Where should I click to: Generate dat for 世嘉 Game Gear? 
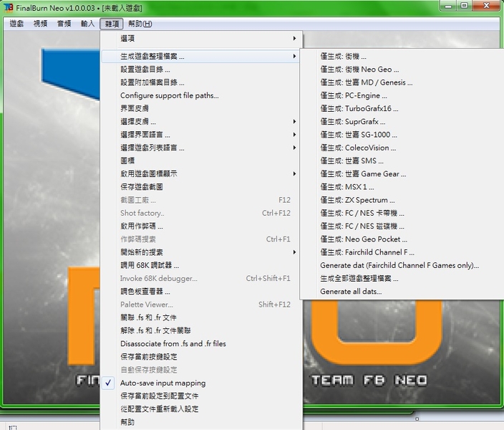point(402,174)
